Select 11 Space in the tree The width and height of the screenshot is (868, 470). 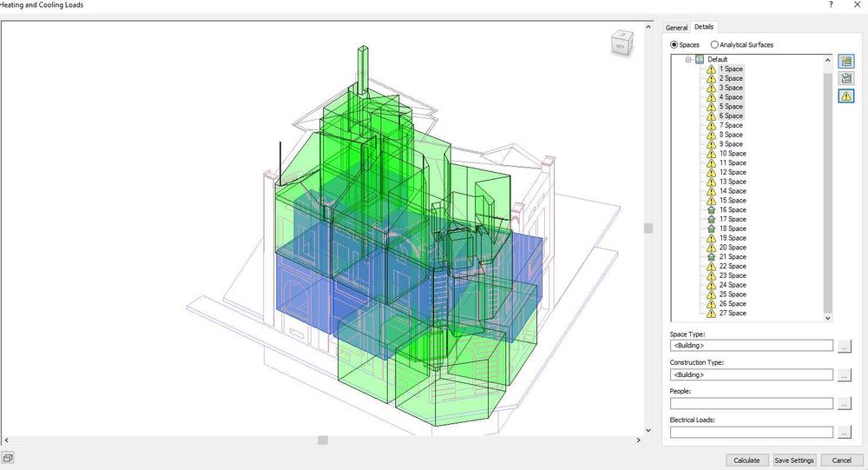[x=733, y=163]
